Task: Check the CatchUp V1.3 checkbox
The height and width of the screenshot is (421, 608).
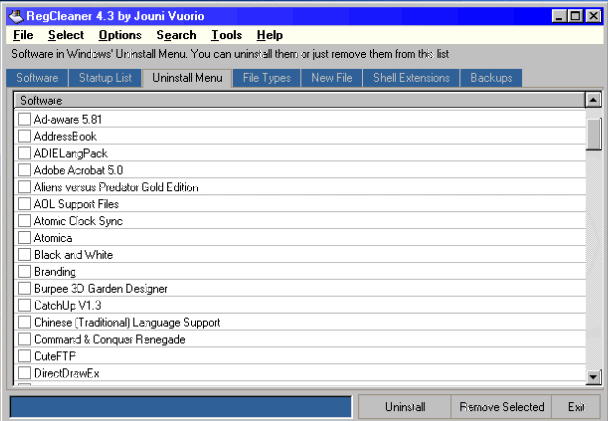Action: (24, 305)
